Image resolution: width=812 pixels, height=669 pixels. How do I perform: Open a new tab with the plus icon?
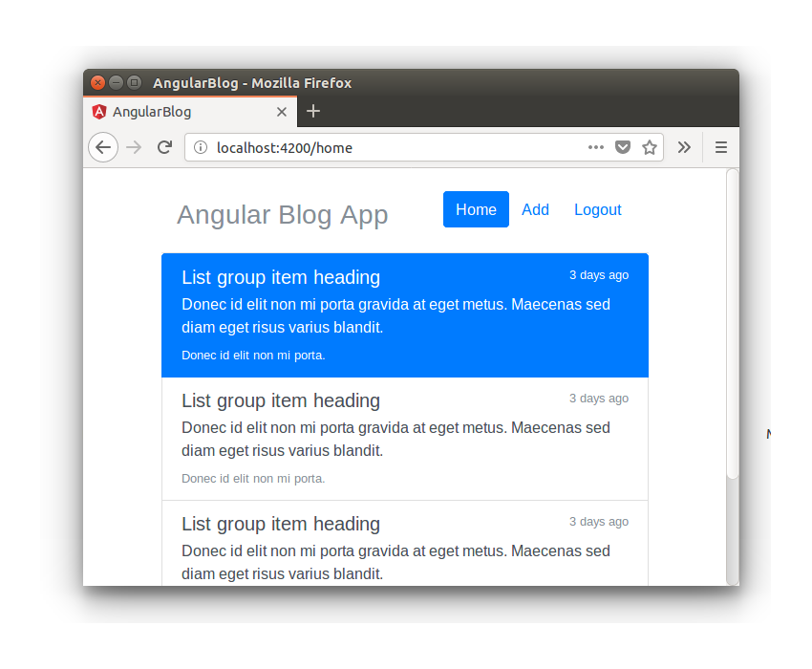pyautogui.click(x=313, y=111)
